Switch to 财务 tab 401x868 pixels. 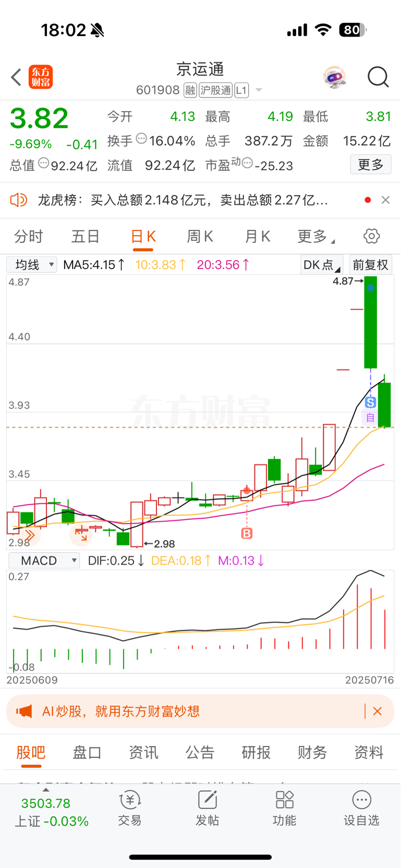[312, 752]
